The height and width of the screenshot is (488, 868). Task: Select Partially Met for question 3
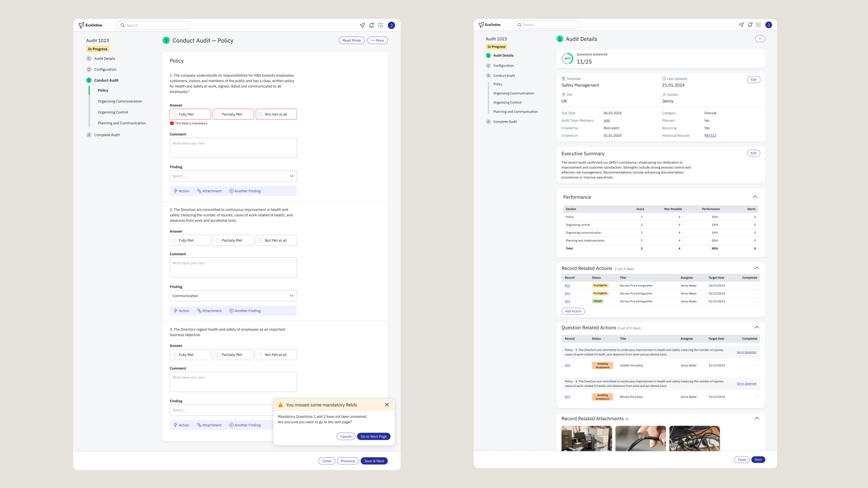click(x=233, y=355)
